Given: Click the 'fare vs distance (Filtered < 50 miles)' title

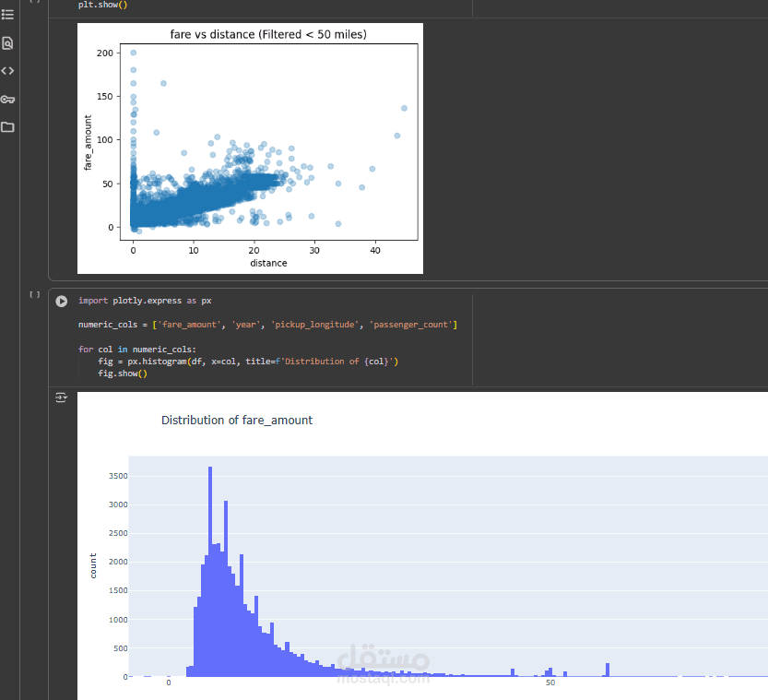Looking at the screenshot, I should tap(268, 34).
